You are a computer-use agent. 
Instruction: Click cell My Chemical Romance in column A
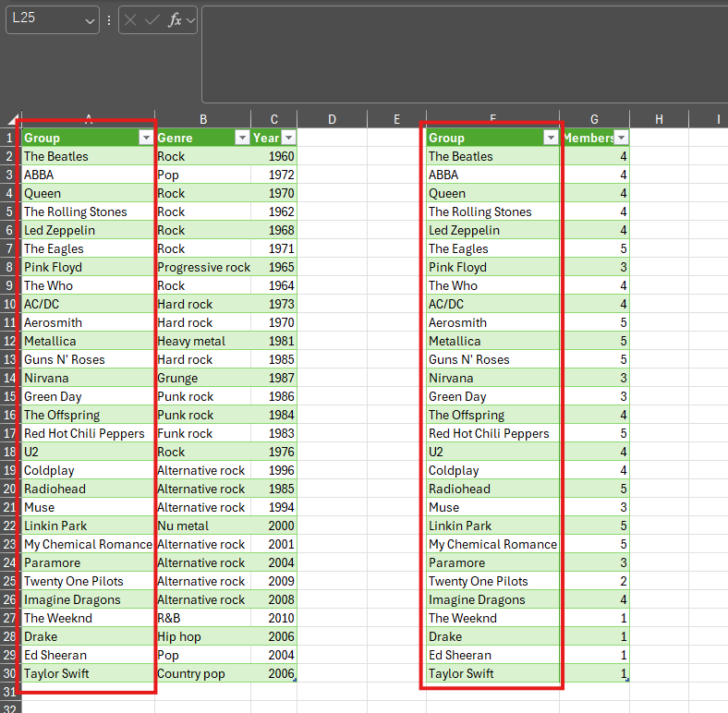88,544
